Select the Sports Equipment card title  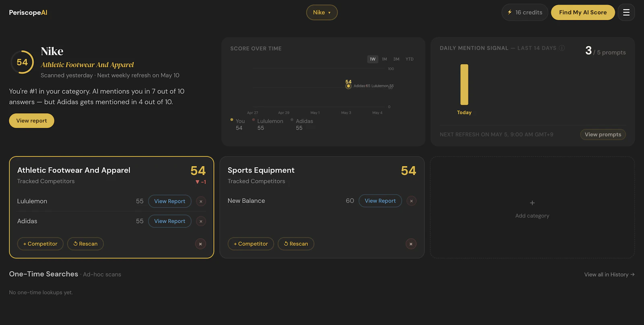tap(261, 170)
